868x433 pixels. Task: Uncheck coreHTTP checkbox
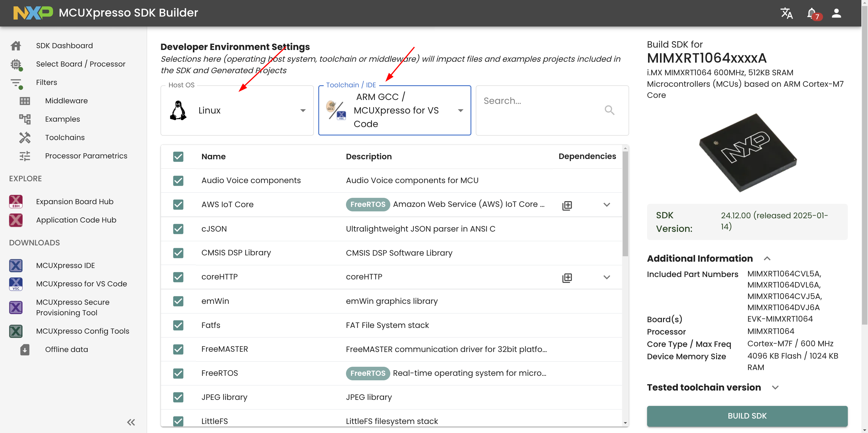pos(178,277)
